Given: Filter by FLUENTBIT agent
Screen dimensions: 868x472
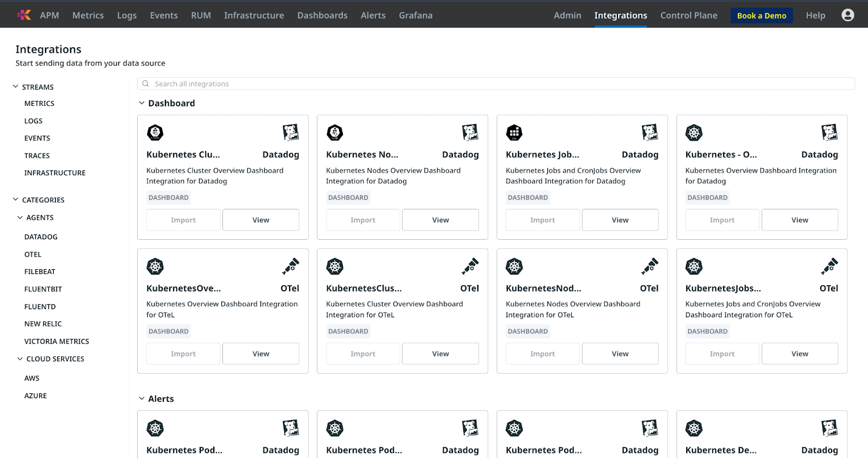Looking at the screenshot, I should coord(43,289).
